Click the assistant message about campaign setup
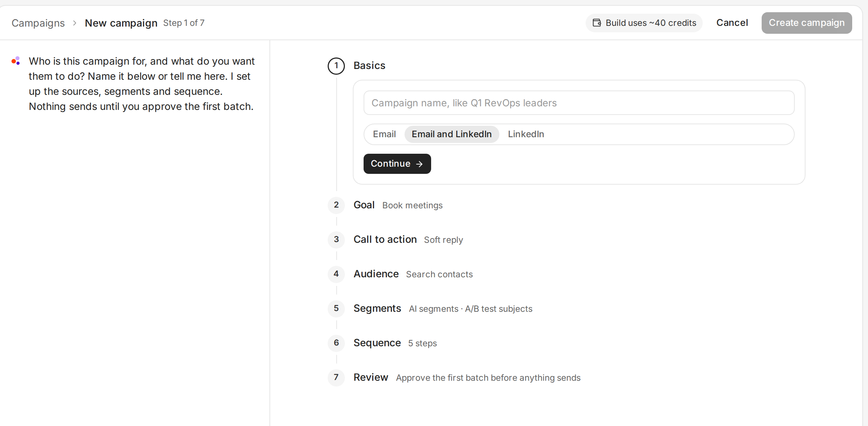The height and width of the screenshot is (426, 868). coord(142,84)
